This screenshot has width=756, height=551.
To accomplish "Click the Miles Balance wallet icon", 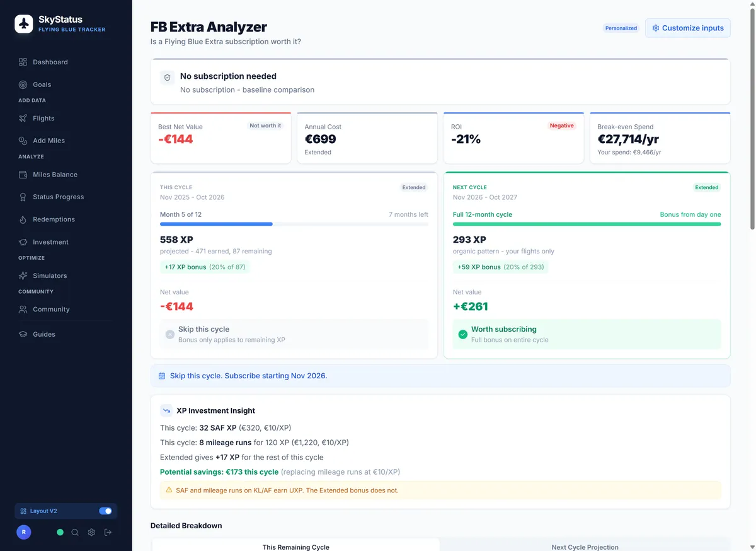I will pos(21,174).
